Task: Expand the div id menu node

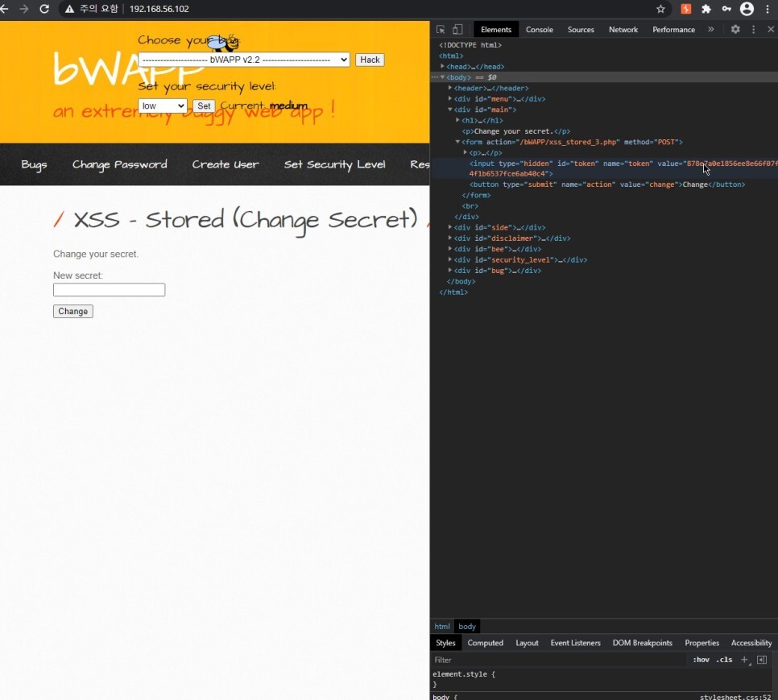Action: 450,98
